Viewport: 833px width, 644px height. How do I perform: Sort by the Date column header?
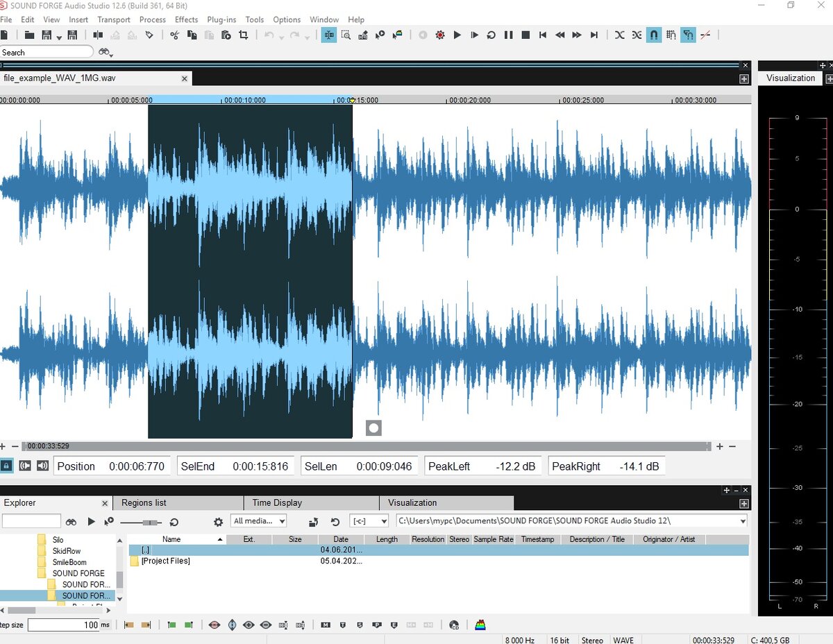(341, 539)
